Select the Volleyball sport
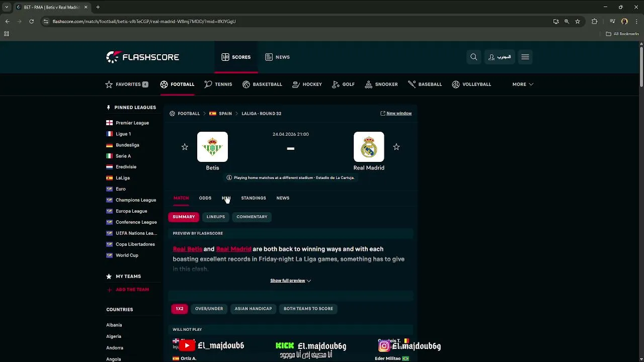 tap(471, 84)
